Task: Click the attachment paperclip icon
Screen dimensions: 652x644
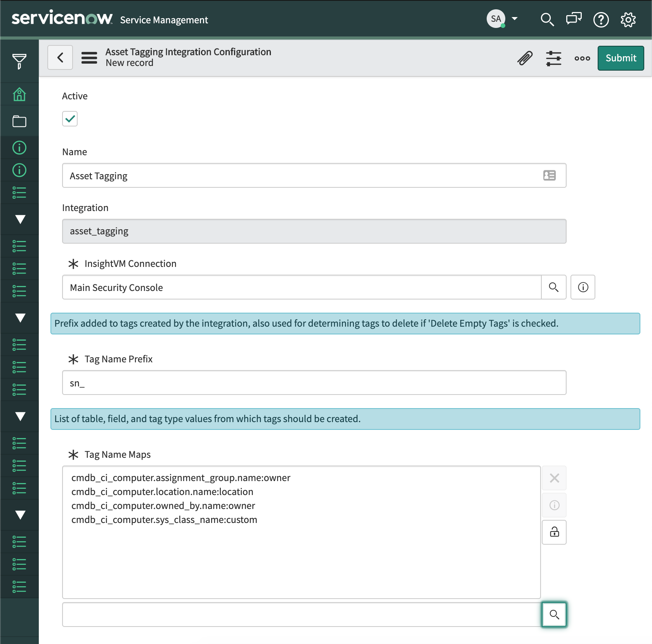Action: point(525,58)
